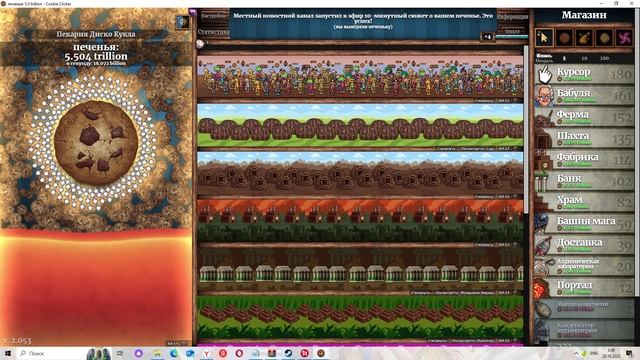Click the news ticker headline about местный новостной канал
Image resolution: width=640 pixels, height=360 pixels.
[363, 18]
